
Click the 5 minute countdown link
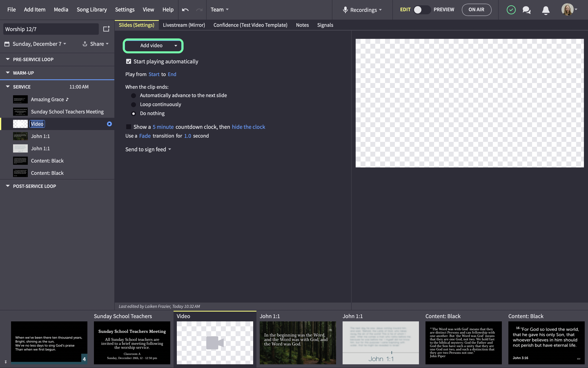[163, 127]
